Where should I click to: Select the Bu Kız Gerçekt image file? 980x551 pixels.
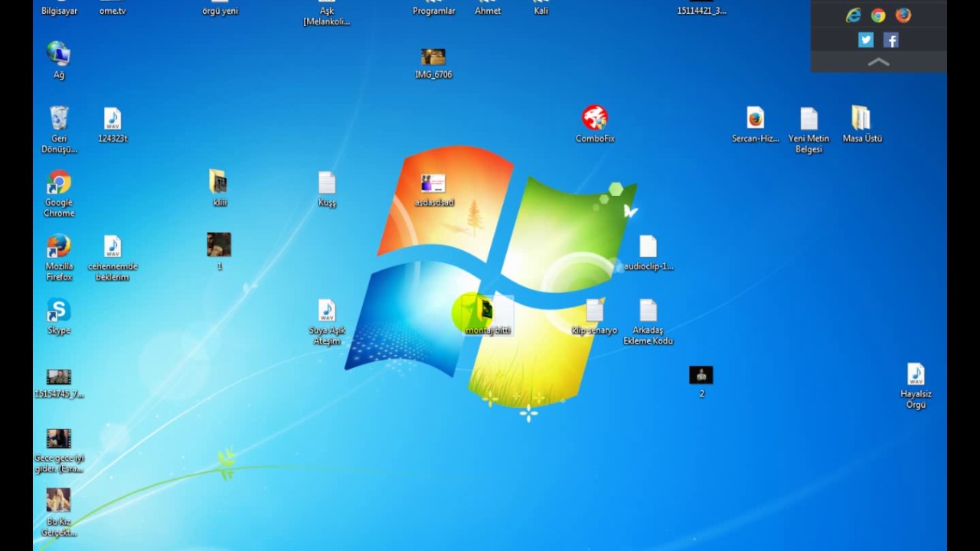pos(58,500)
